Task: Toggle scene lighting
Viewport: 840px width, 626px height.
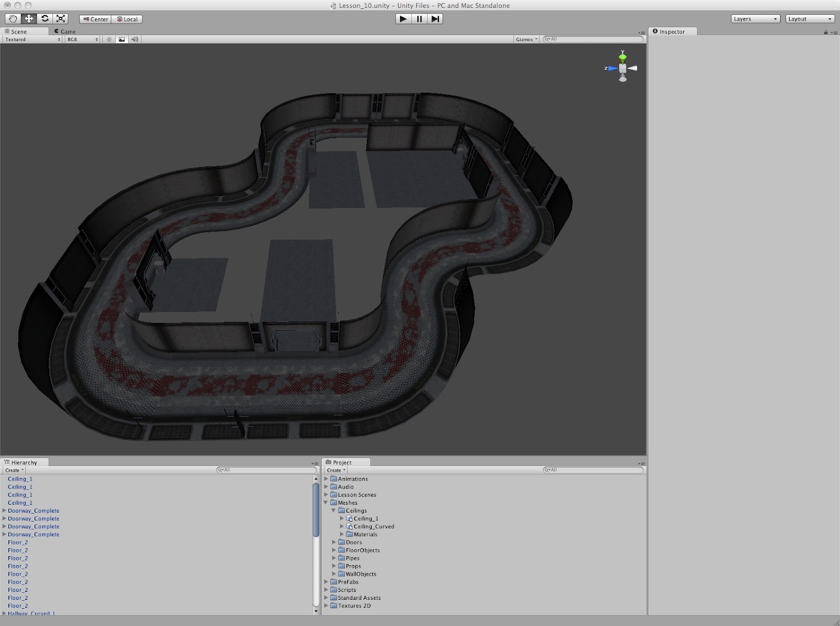Action: [108, 39]
